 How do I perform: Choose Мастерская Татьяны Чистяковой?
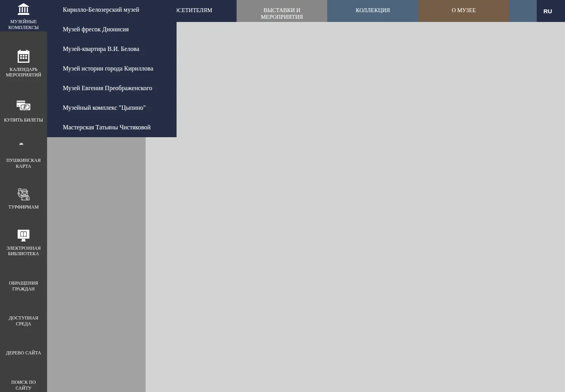(x=107, y=127)
